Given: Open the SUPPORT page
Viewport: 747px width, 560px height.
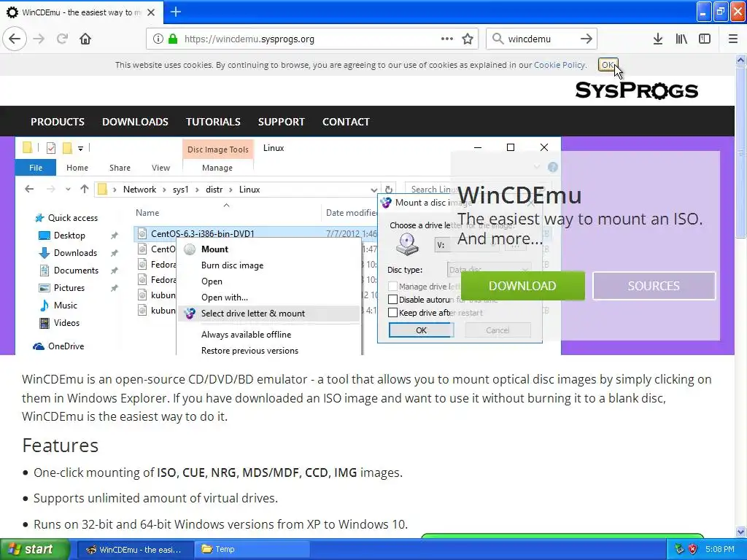Looking at the screenshot, I should click(x=281, y=122).
